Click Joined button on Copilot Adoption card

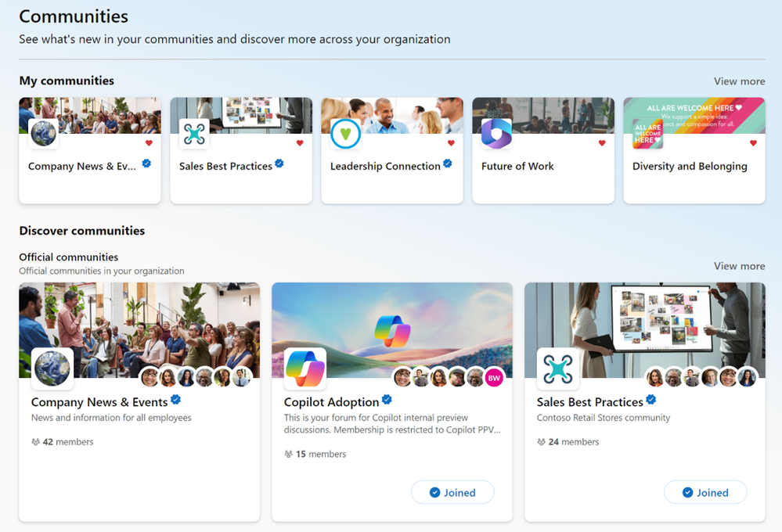(x=453, y=493)
